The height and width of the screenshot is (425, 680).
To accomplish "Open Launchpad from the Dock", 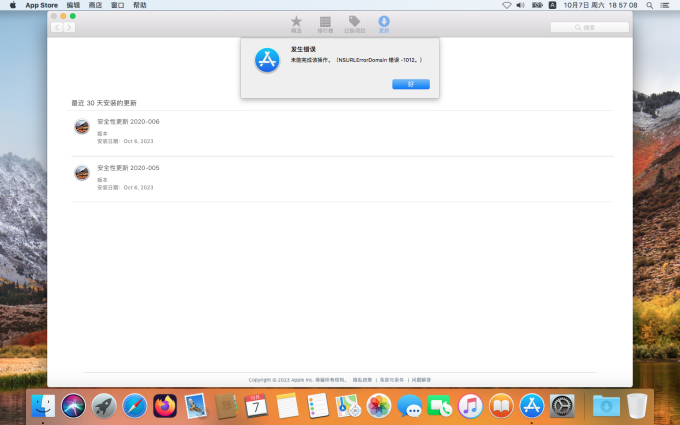I will (104, 406).
